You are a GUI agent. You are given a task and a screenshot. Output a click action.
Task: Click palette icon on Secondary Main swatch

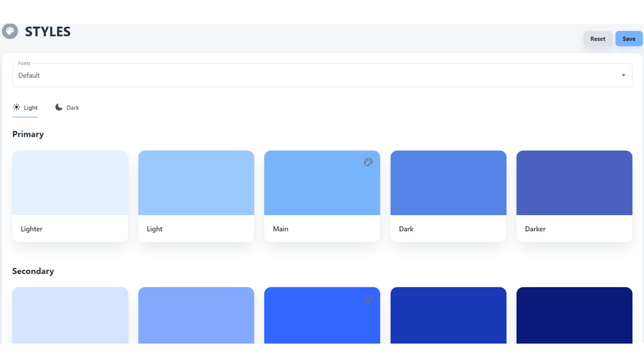click(368, 299)
